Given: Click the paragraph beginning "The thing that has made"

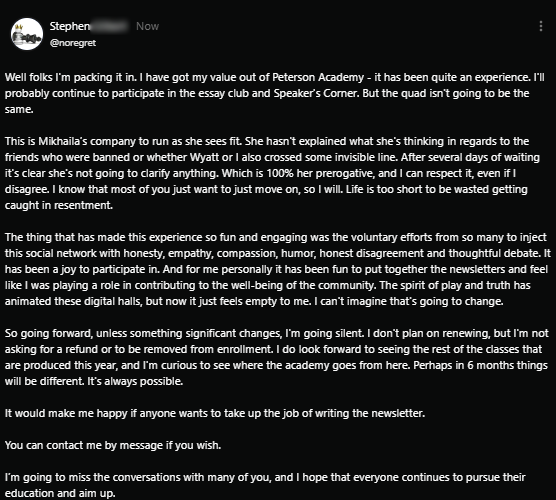Looking at the screenshot, I should click(x=277, y=269).
